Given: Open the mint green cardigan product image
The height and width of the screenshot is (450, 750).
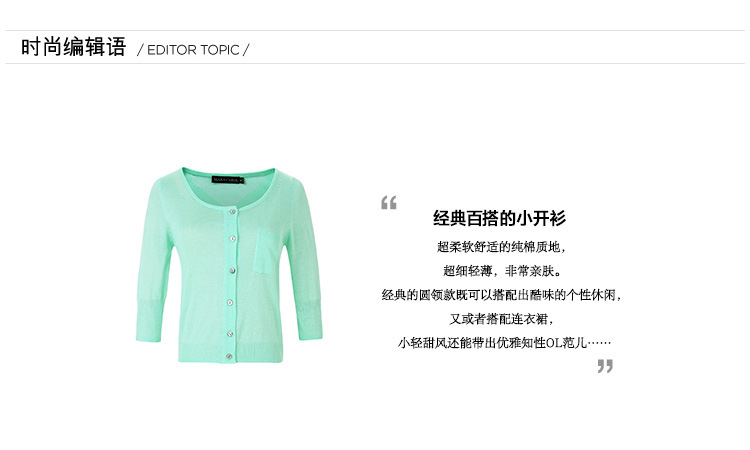Looking at the screenshot, I should point(229,265).
